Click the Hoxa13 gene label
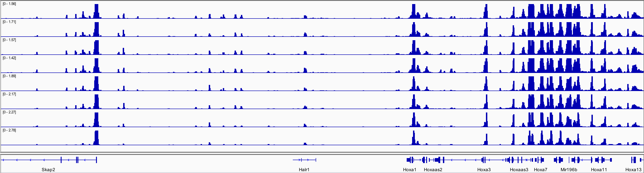The width and height of the screenshot is (644, 173). click(x=633, y=170)
